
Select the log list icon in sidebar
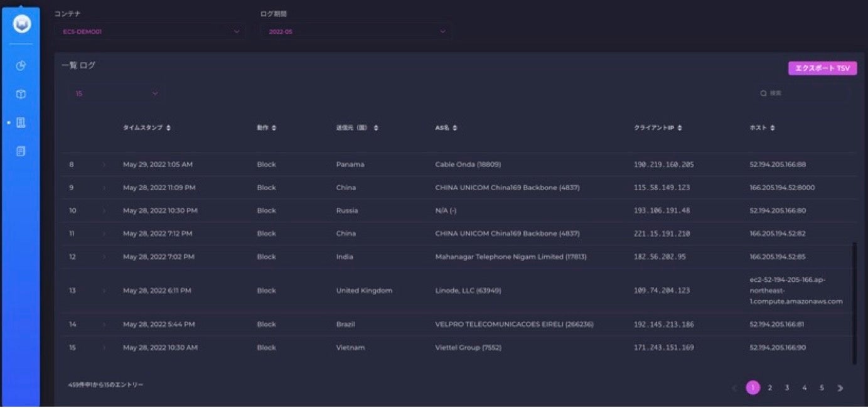point(21,123)
